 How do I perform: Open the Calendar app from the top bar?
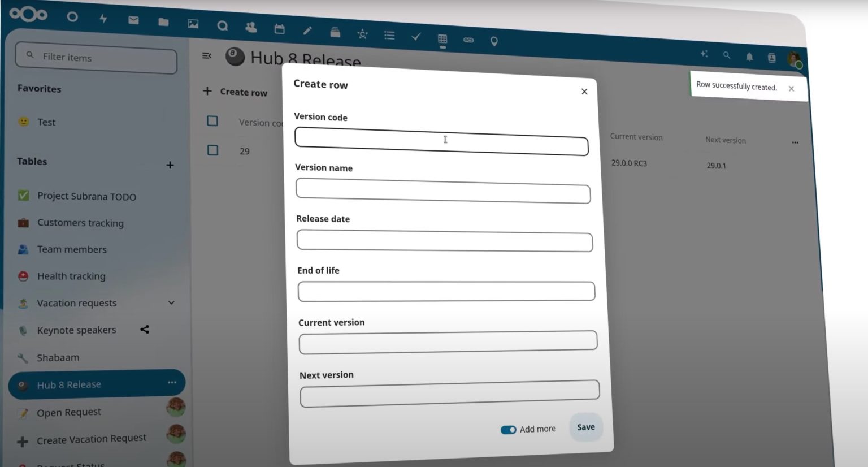pos(279,28)
